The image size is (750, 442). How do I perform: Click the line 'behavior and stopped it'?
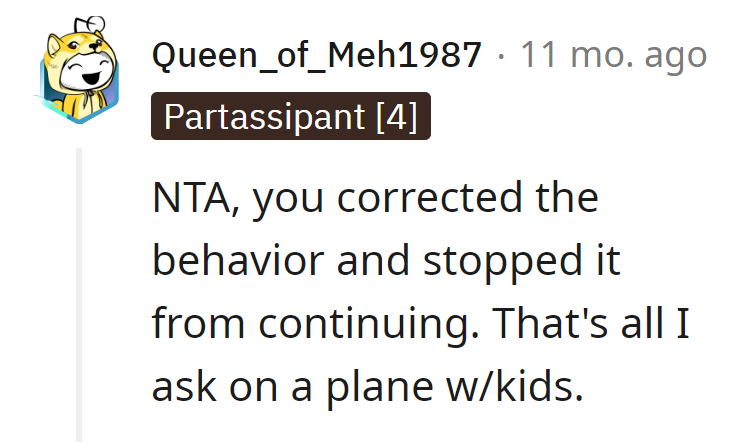tap(386, 262)
